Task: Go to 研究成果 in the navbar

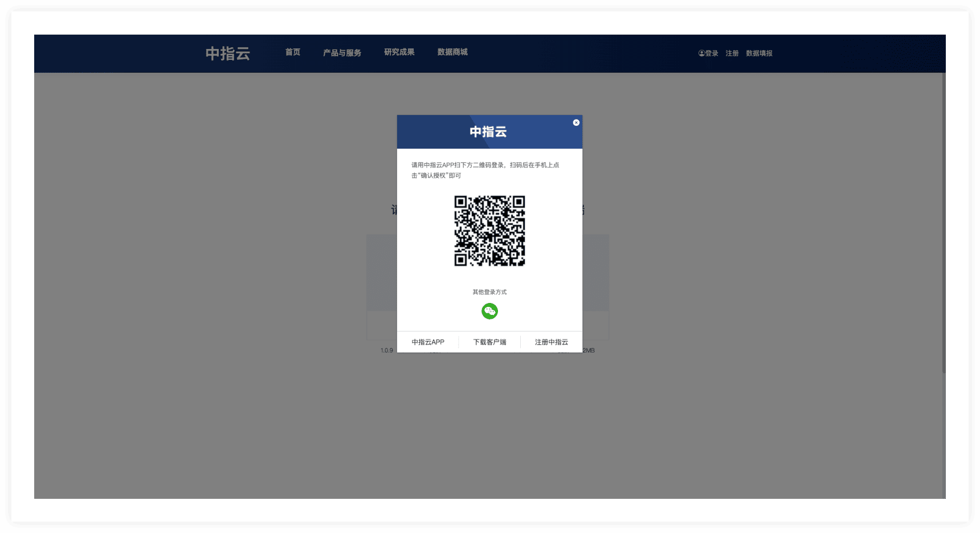Action: tap(399, 52)
